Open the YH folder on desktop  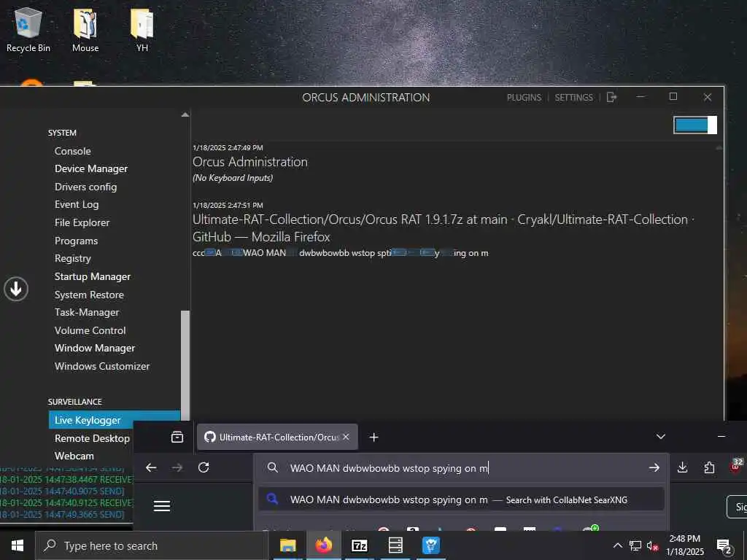[x=142, y=29]
